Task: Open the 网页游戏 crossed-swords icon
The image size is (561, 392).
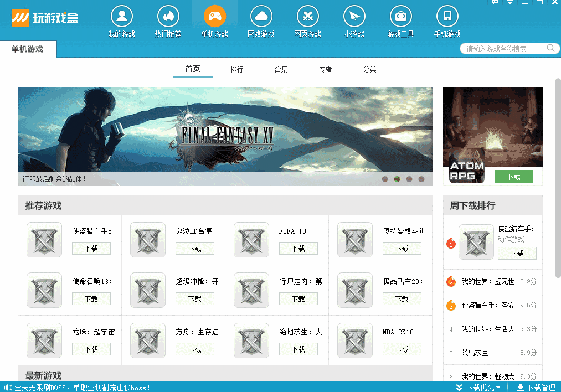Action: tap(308, 17)
